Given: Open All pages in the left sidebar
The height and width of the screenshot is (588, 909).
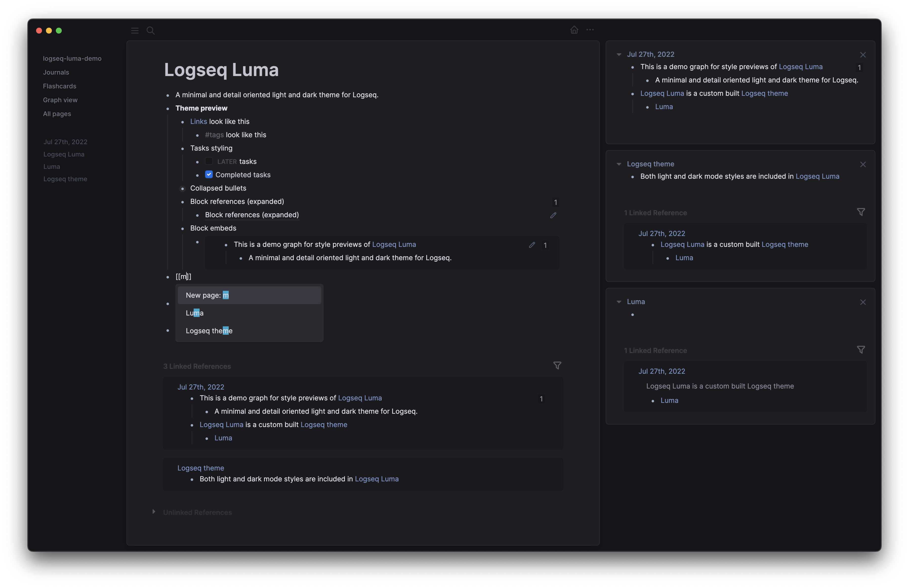Looking at the screenshot, I should (57, 114).
